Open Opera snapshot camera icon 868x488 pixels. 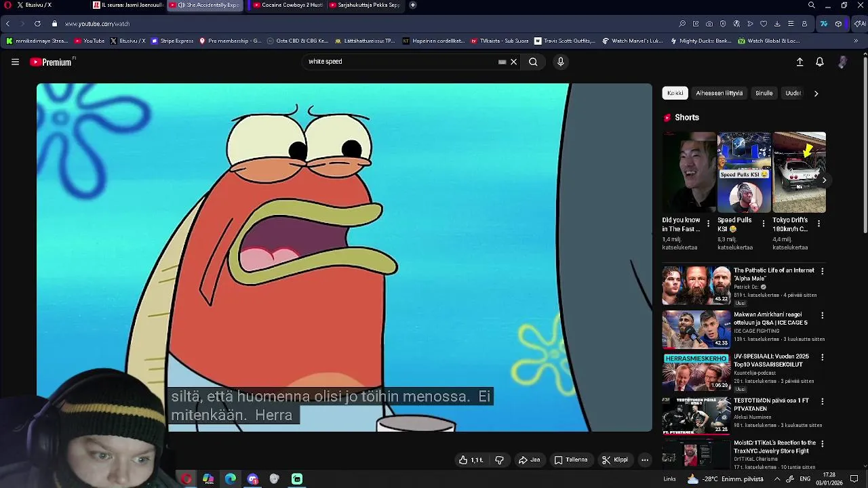(709, 24)
